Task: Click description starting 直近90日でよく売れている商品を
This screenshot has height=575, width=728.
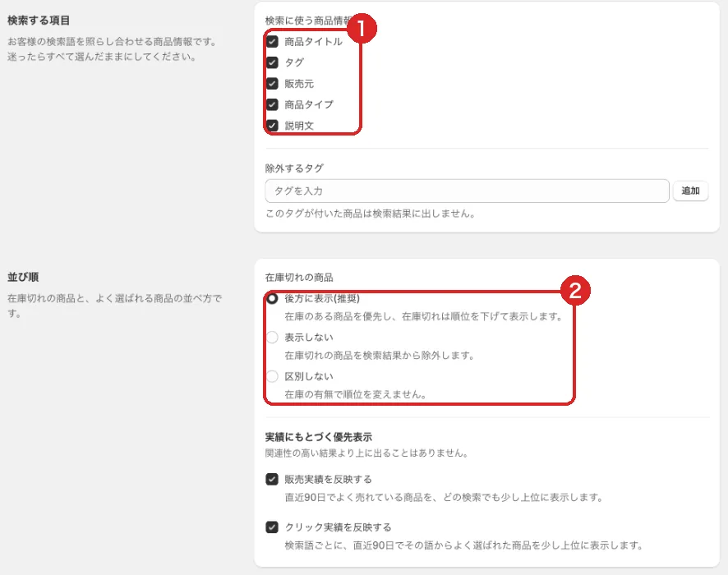Action: point(445,498)
